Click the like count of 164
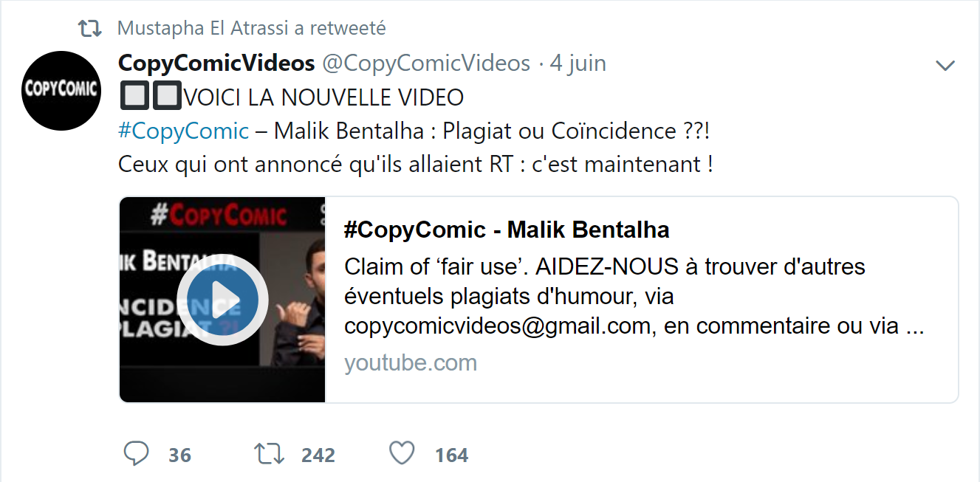The width and height of the screenshot is (980, 482). [451, 455]
